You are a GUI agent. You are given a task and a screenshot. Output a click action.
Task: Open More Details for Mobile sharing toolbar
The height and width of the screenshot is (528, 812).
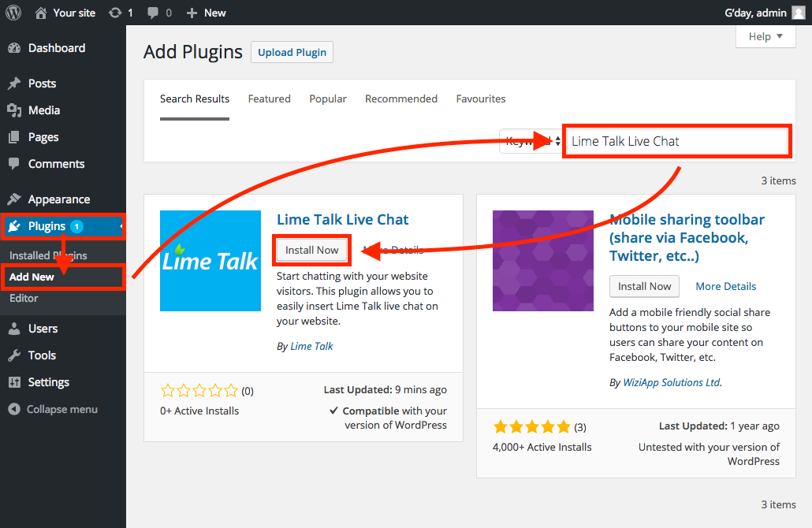tap(725, 286)
